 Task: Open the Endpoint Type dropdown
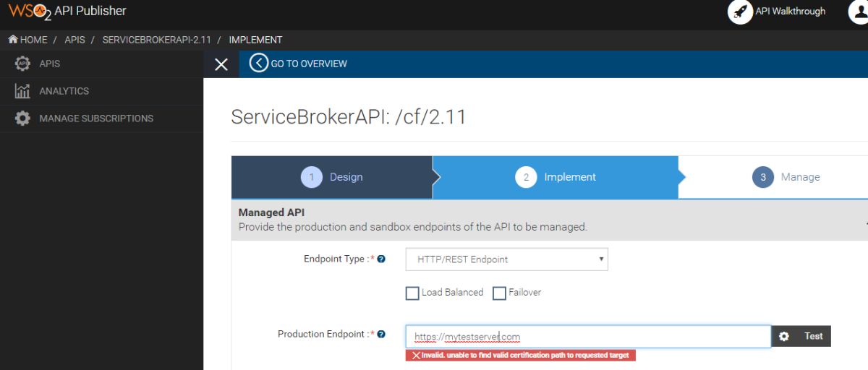point(507,259)
